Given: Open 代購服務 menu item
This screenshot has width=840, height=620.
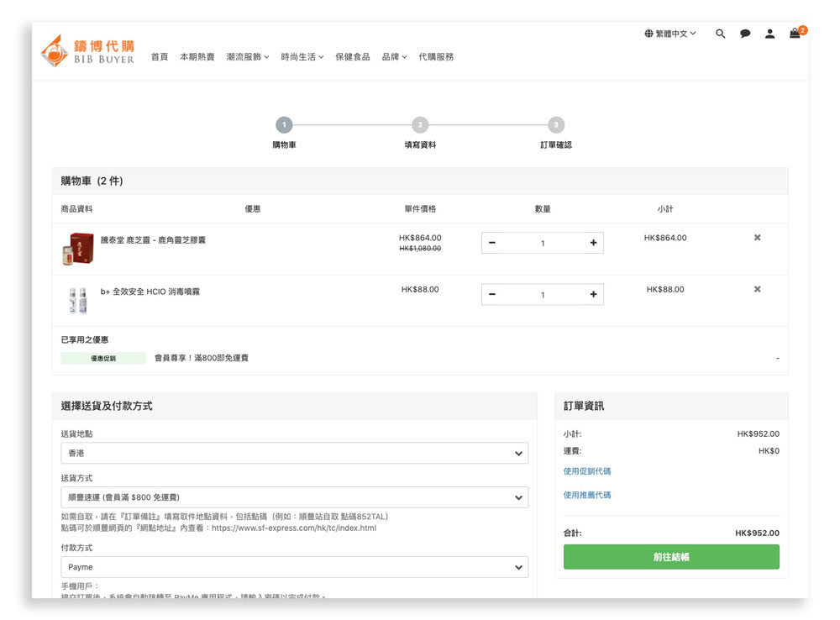Looking at the screenshot, I should (436, 57).
